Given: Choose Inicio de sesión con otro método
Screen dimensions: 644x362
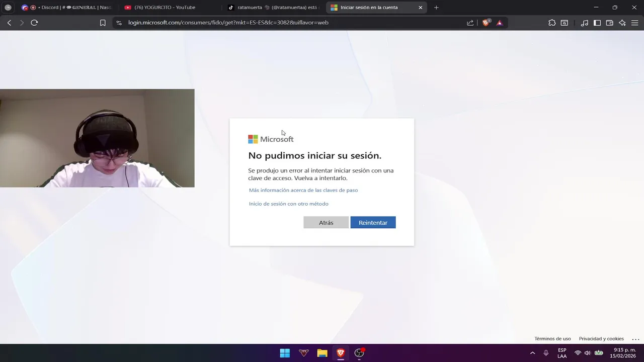Looking at the screenshot, I should [x=289, y=204].
